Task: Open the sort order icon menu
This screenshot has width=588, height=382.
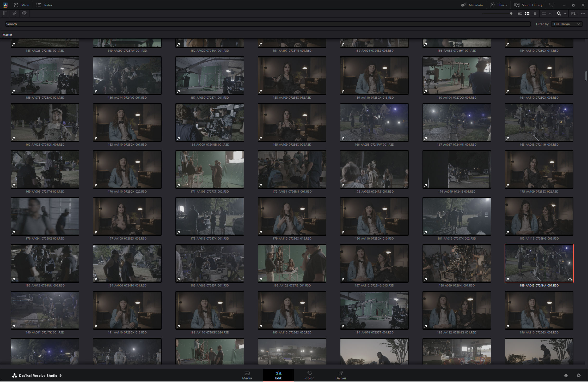Action: (573, 13)
